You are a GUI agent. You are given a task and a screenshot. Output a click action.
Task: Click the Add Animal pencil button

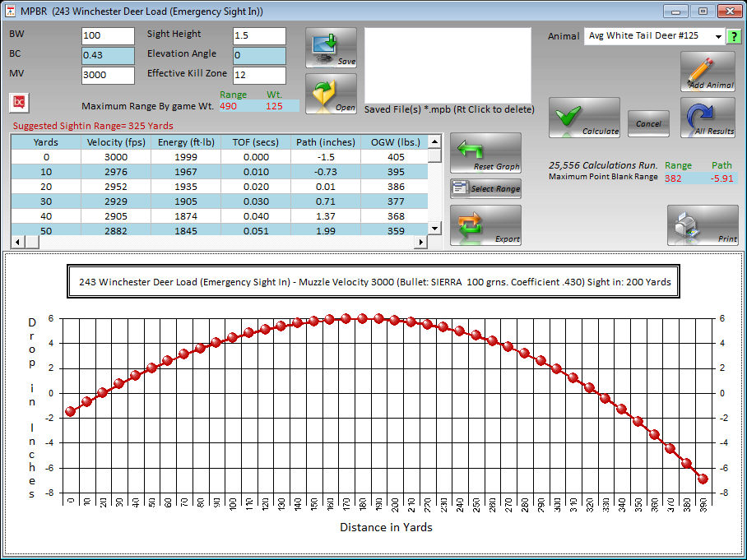(x=707, y=72)
